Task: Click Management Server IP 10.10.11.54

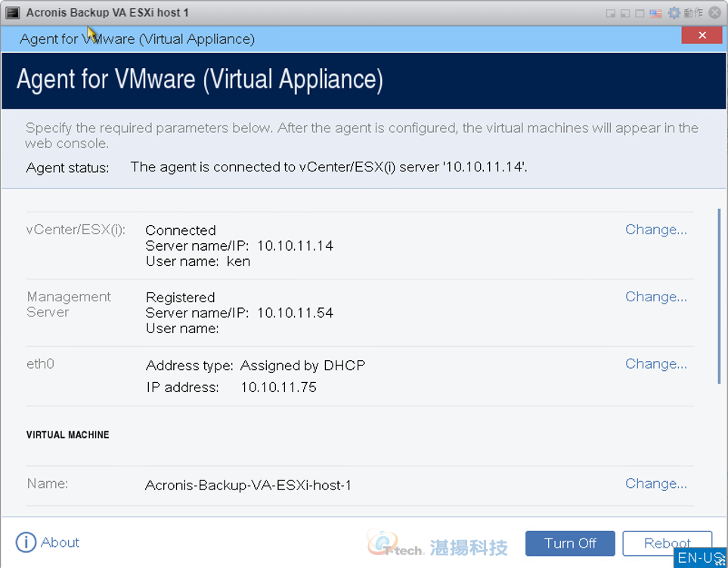Action: [x=296, y=313]
